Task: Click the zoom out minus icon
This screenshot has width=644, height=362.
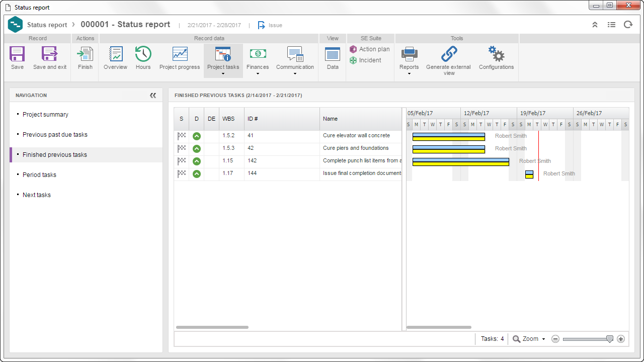Action: click(x=555, y=339)
